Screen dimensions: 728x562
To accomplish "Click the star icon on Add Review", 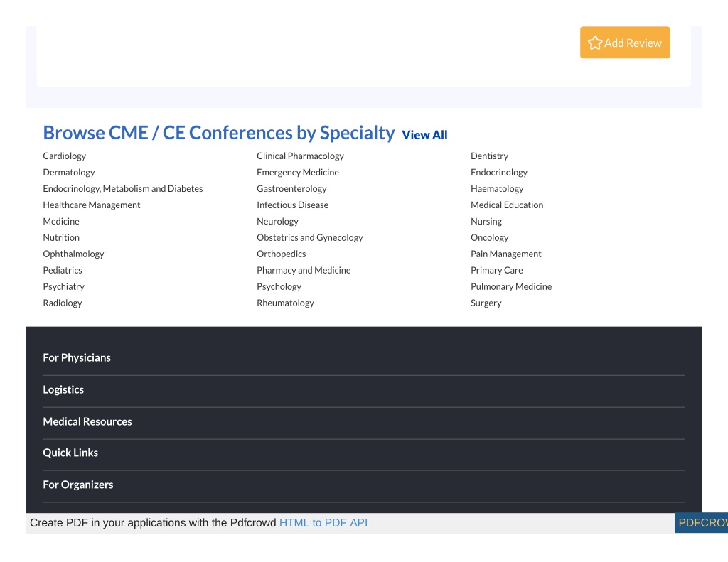I will [x=595, y=43].
